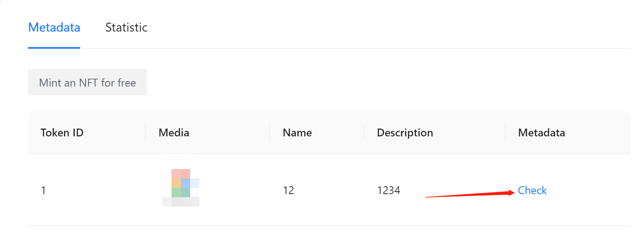Select the Metadata tab
The height and width of the screenshot is (233, 644).
pos(54,27)
